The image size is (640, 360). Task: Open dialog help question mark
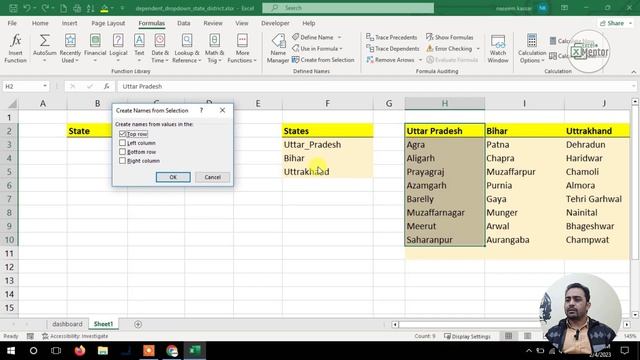pos(201,110)
